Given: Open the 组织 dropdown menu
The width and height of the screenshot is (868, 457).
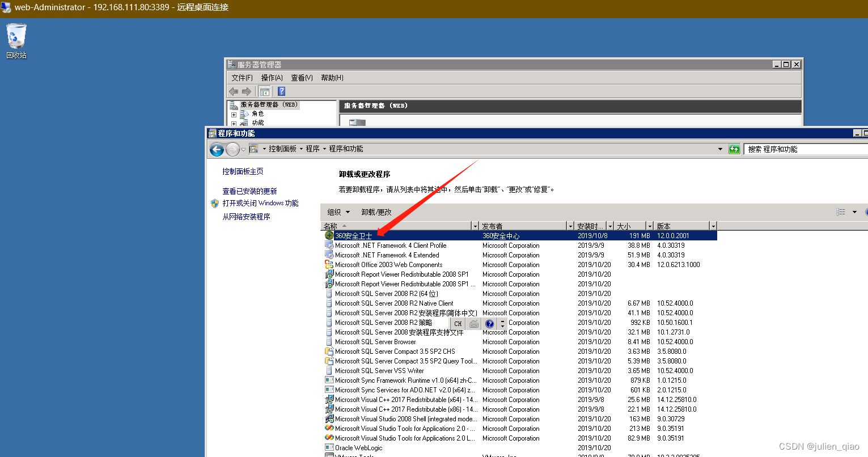Looking at the screenshot, I should click(x=338, y=212).
